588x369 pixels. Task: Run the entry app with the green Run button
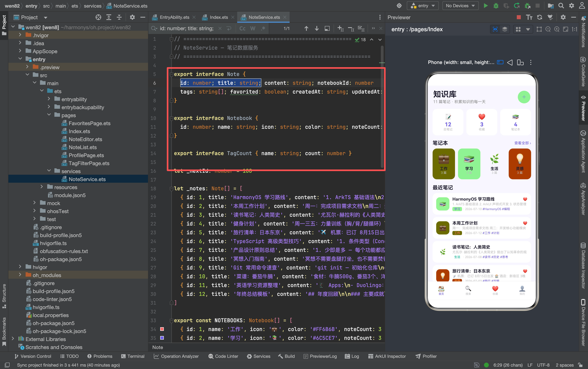coord(486,6)
